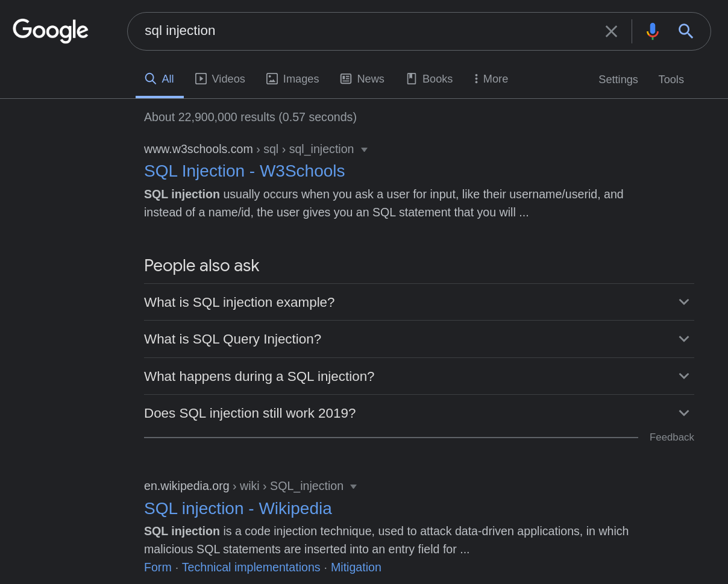Click the Google logo
The width and height of the screenshot is (728, 584).
(51, 31)
